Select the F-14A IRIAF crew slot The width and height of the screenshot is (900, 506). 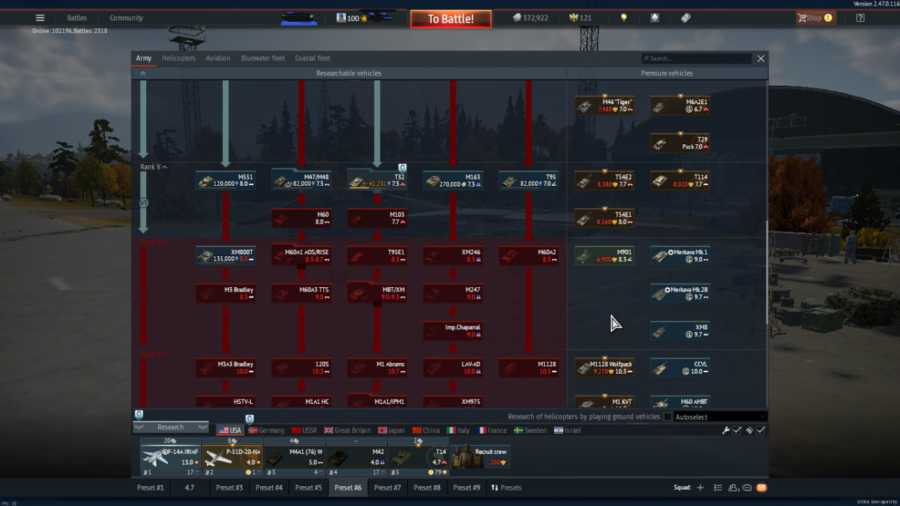[170, 457]
